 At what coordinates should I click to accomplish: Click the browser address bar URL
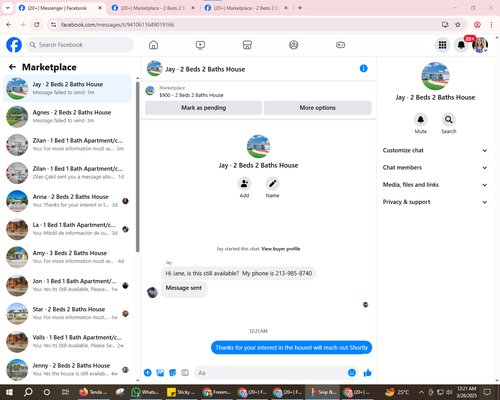[117, 25]
